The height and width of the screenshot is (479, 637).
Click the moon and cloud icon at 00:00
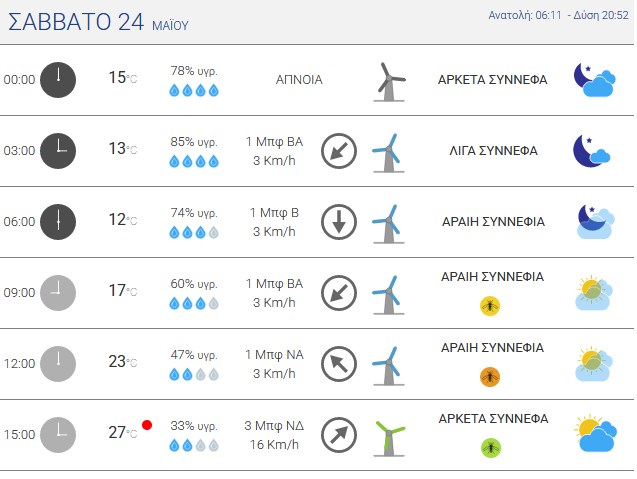(x=595, y=80)
